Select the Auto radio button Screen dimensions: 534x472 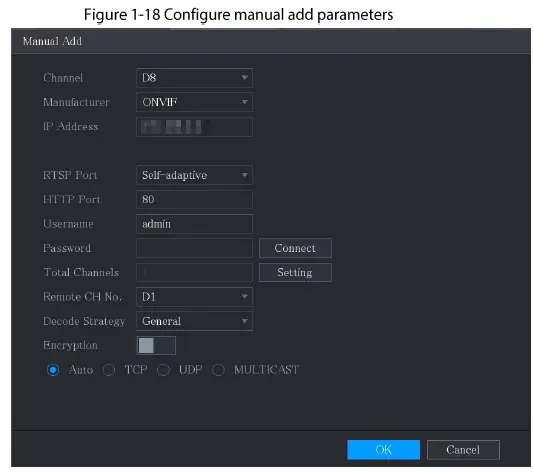point(53,370)
